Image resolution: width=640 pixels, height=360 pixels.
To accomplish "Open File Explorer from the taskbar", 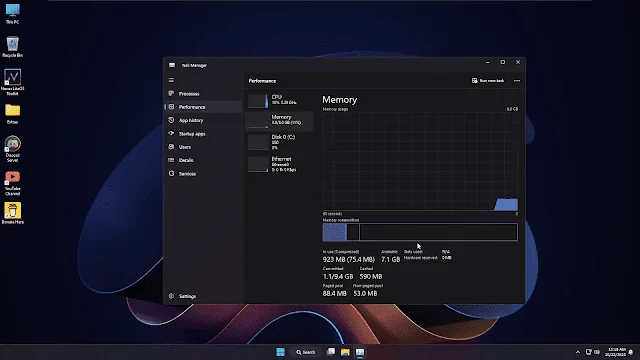I will tap(345, 352).
